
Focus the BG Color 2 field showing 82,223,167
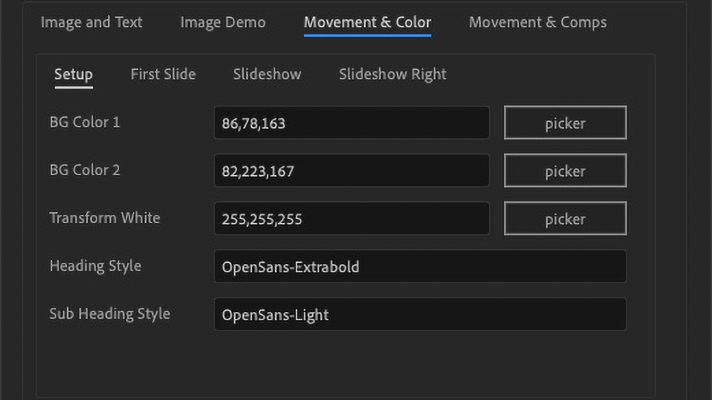pos(352,171)
